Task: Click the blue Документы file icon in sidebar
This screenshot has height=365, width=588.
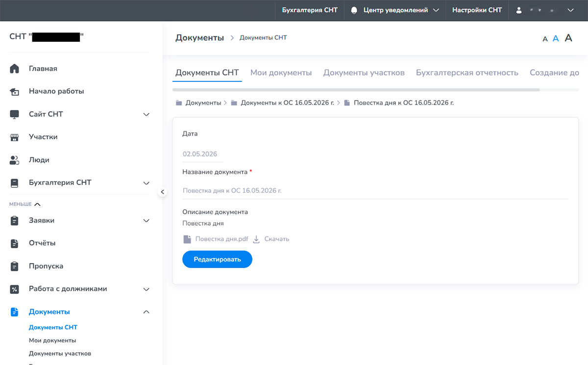Action: tap(15, 312)
